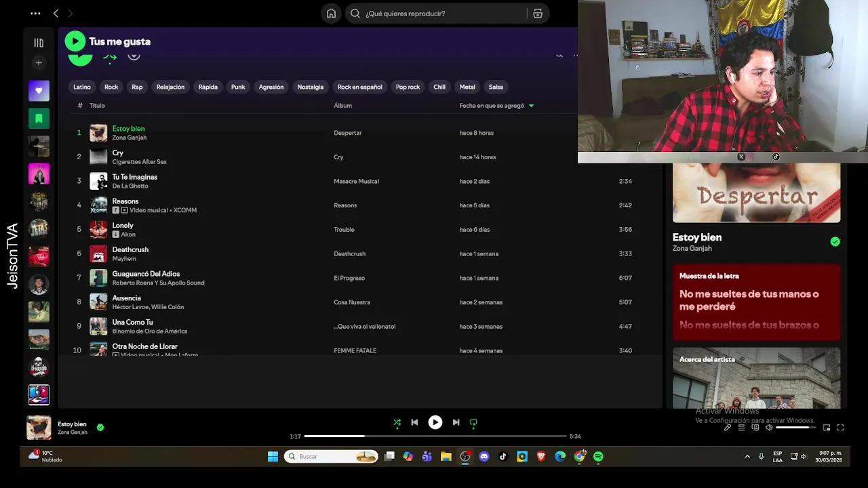Adjust the volume slider
The image size is (868, 488).
pyautogui.click(x=796, y=428)
